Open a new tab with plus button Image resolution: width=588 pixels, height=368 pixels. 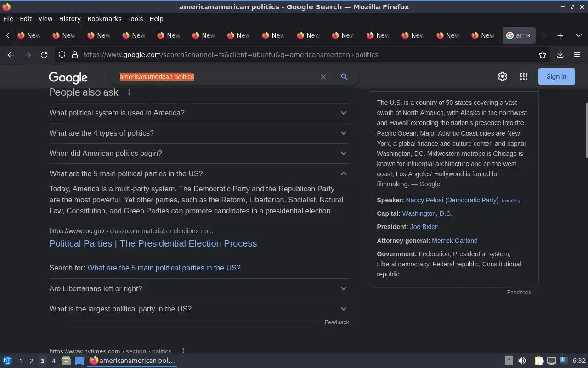pos(560,35)
